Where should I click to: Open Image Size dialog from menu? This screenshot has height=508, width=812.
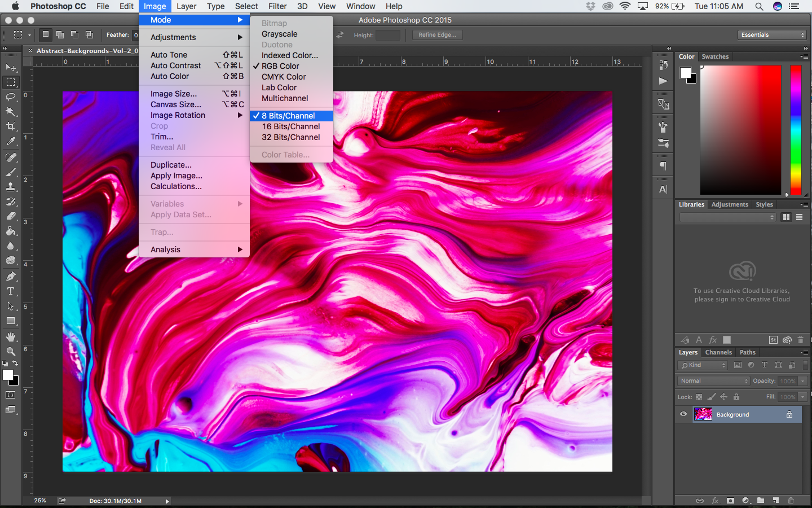pos(174,94)
